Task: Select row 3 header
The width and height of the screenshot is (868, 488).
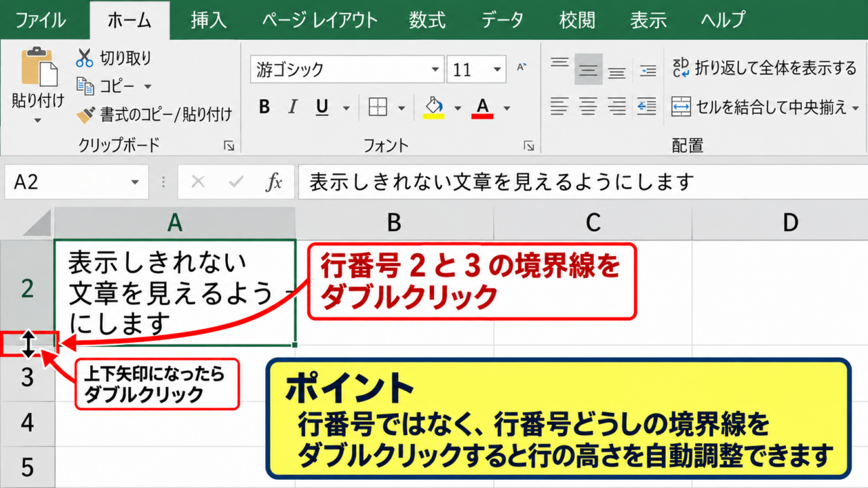Action: (27, 377)
